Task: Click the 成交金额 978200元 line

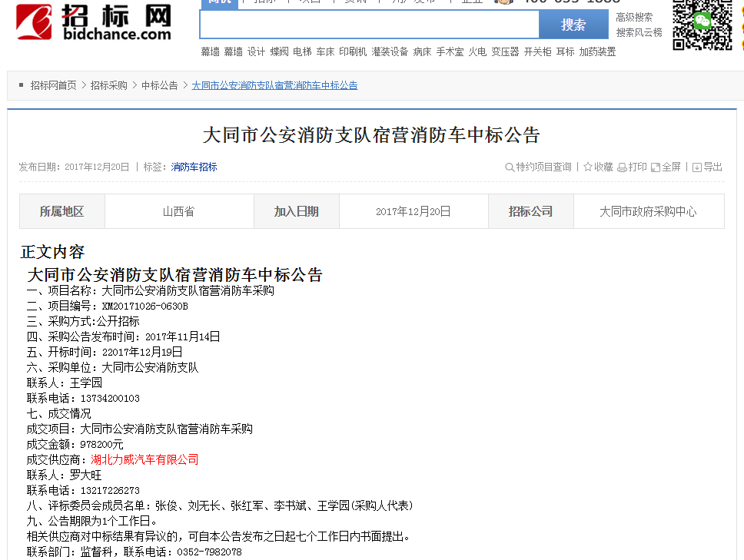Action: click(x=75, y=444)
